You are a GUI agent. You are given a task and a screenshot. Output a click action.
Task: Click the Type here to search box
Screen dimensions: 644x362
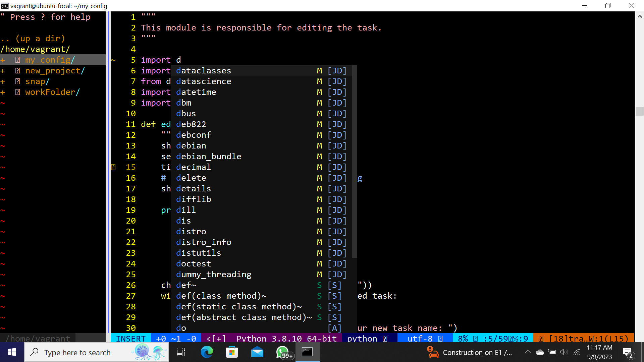[77, 353]
